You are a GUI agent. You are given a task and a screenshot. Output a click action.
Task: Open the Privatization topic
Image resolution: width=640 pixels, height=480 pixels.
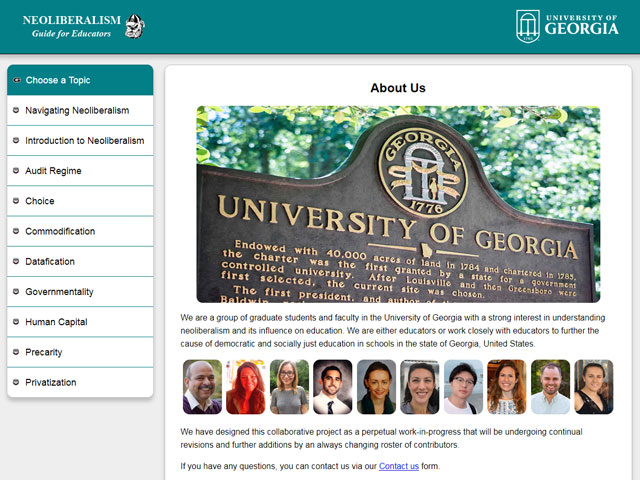pos(80,382)
